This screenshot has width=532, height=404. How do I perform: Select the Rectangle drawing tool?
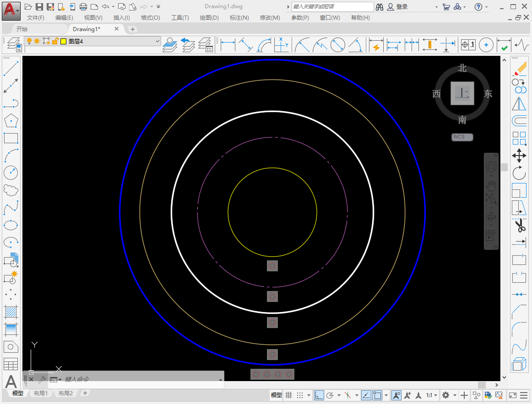[x=11, y=138]
